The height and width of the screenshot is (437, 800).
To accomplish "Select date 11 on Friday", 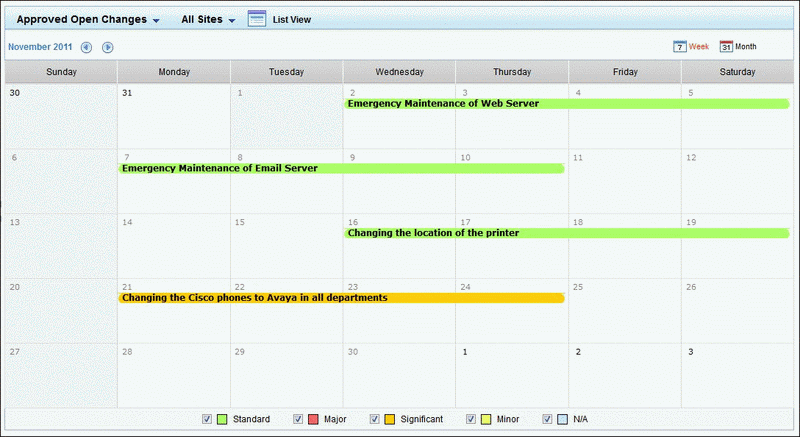I will [578, 158].
